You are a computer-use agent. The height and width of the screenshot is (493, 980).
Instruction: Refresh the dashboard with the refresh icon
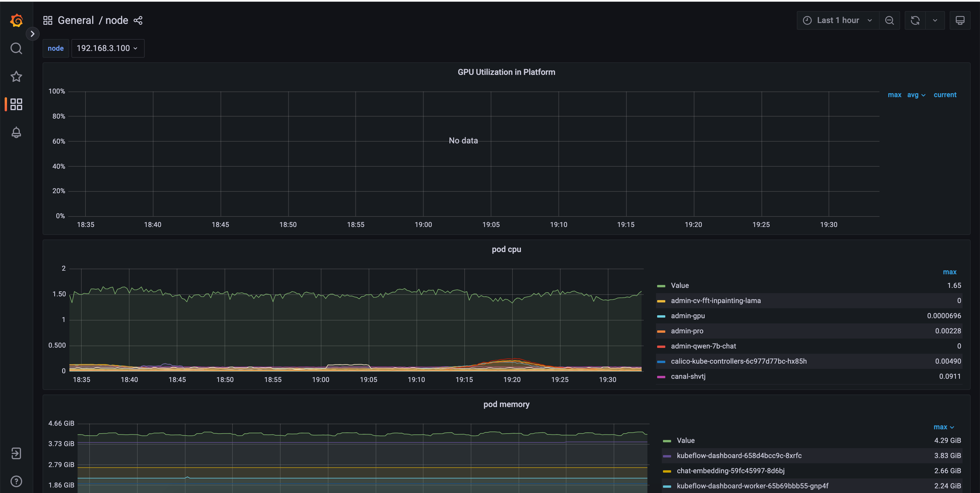pos(915,20)
